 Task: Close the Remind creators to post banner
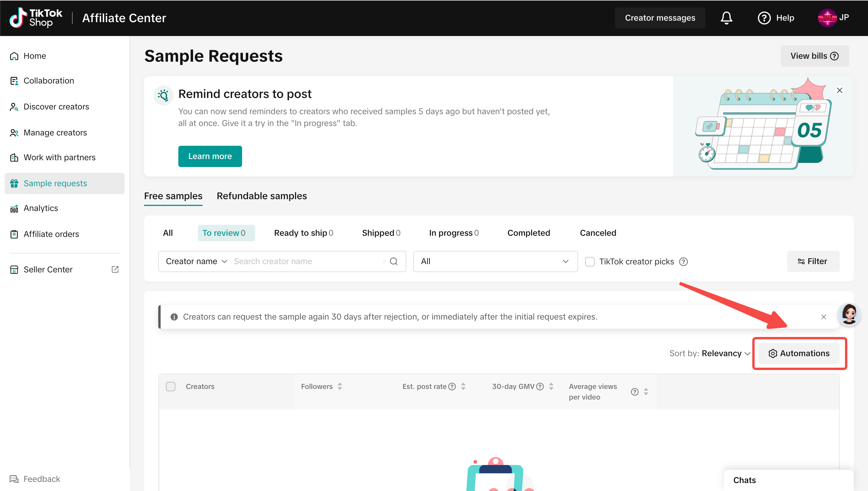[840, 90]
